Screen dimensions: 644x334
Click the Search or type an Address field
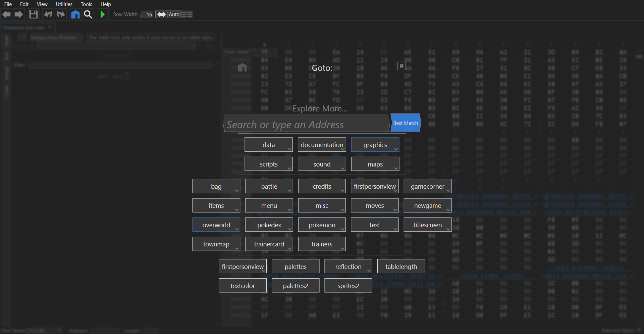coord(306,125)
